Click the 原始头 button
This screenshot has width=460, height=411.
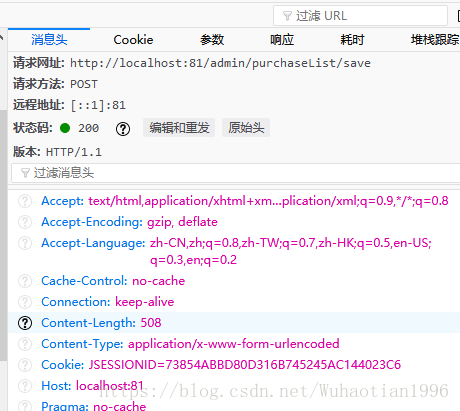tap(246, 128)
